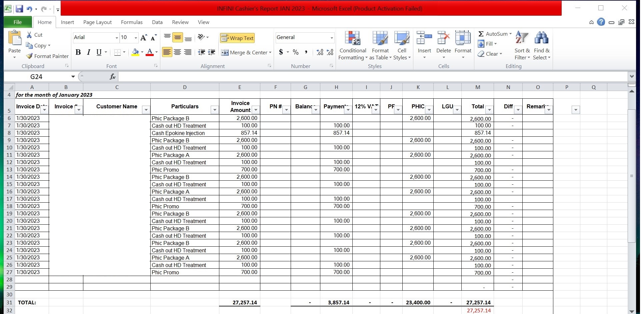Toggle Underline formatting
644x314 pixels.
pos(99,52)
